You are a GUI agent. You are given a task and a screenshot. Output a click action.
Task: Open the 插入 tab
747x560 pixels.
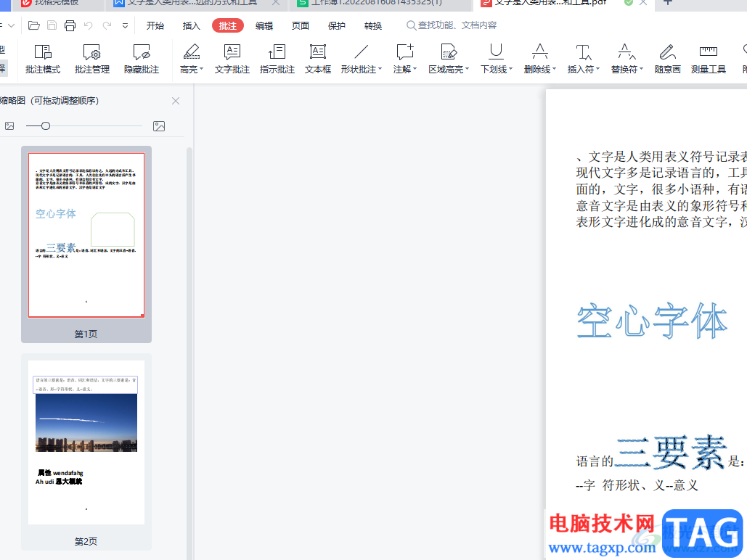click(191, 25)
